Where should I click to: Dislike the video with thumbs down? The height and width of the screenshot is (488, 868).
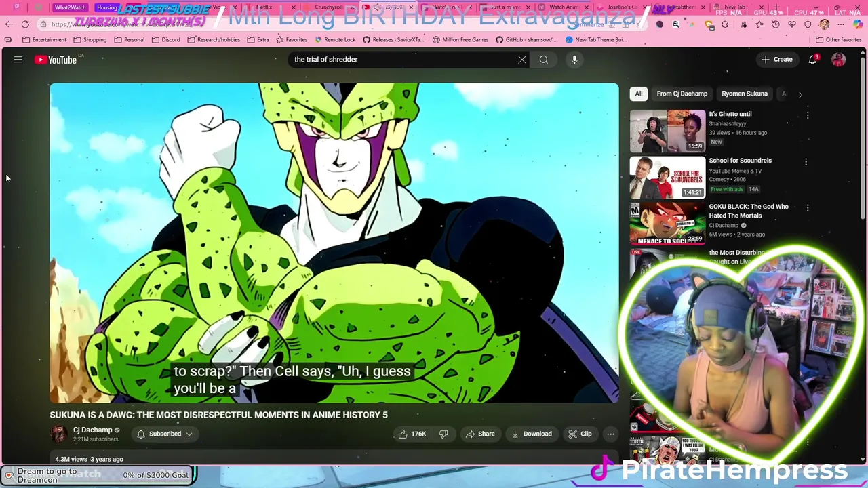(443, 434)
